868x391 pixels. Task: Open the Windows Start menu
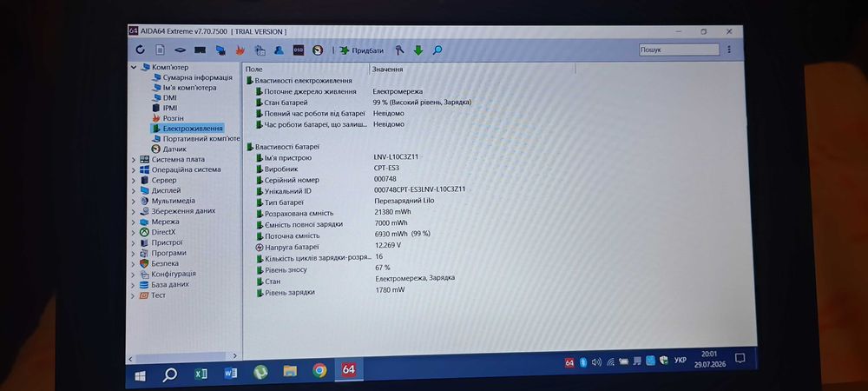click(x=140, y=375)
